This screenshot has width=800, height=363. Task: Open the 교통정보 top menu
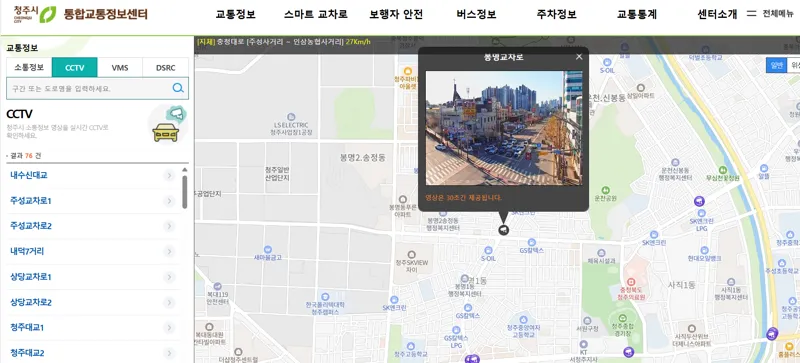(235, 14)
